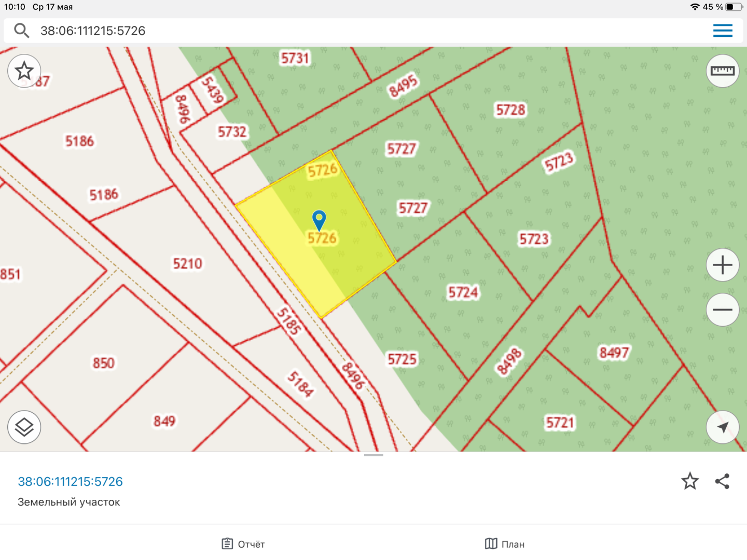Screen dimensions: 747x560
Task: Zoom in with the plus button
Action: pos(722,265)
